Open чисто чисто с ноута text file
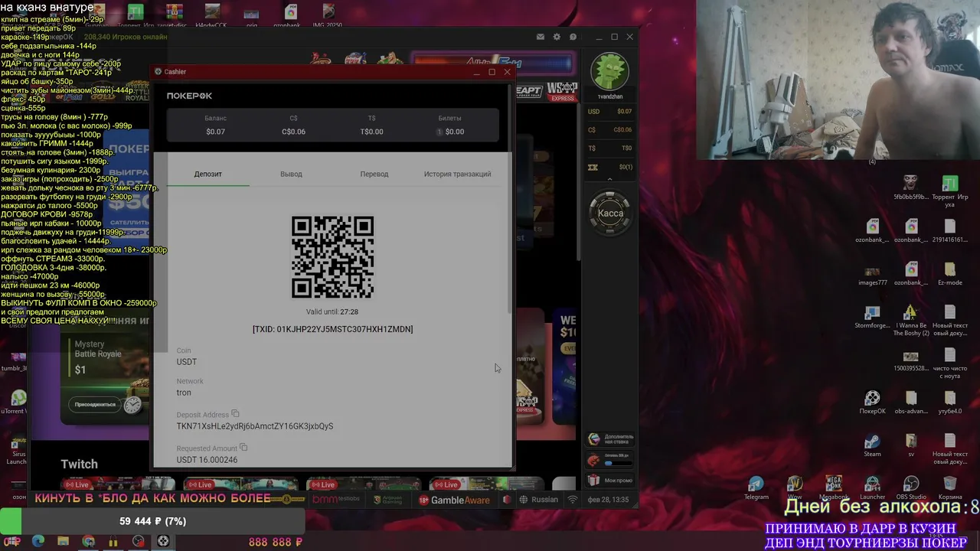This screenshot has width=980, height=551. pos(950,363)
